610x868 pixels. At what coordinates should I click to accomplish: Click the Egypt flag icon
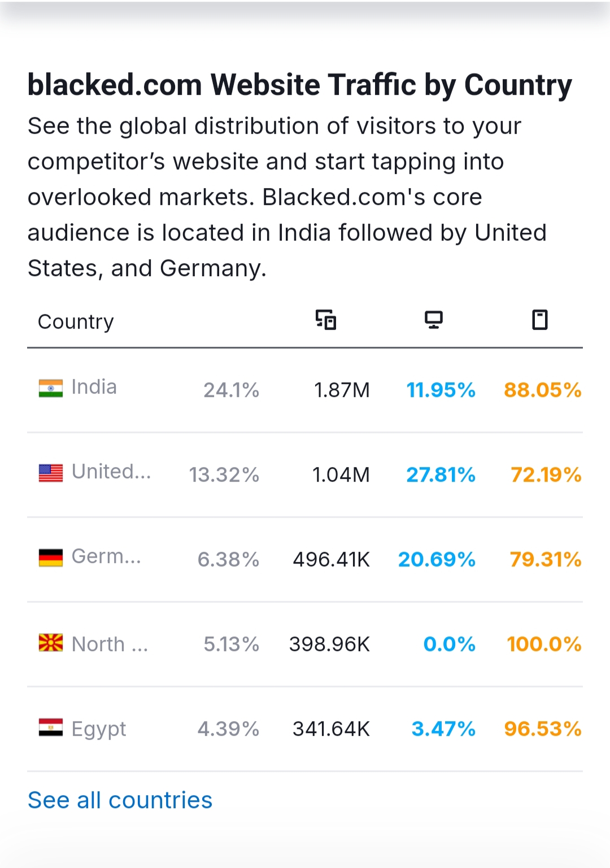(x=51, y=727)
